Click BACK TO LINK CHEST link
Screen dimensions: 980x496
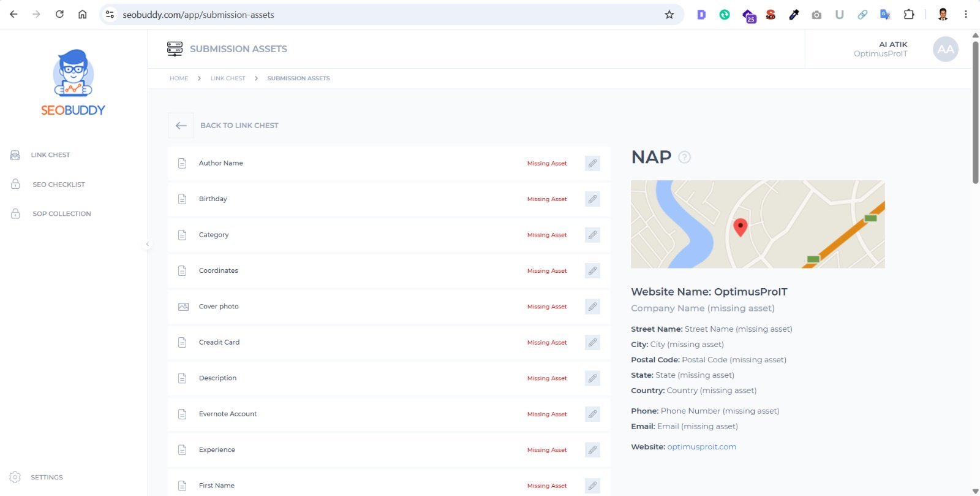239,126
